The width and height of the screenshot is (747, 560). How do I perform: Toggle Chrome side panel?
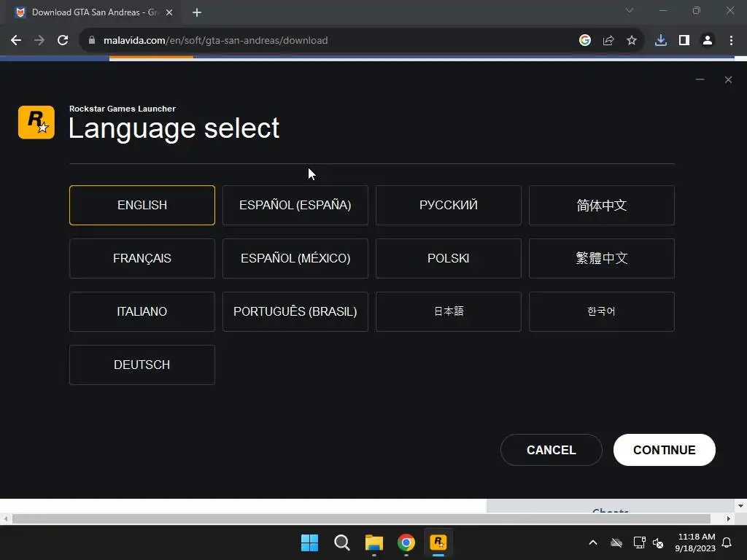684,41
